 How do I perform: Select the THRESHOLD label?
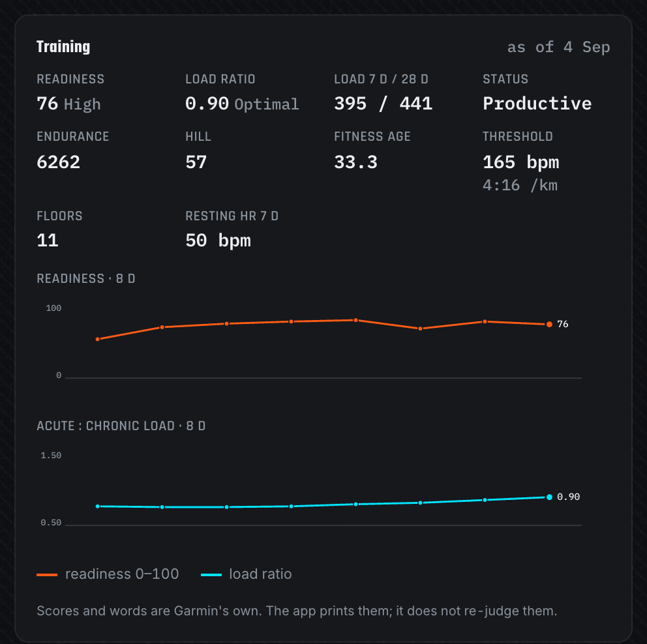click(518, 136)
